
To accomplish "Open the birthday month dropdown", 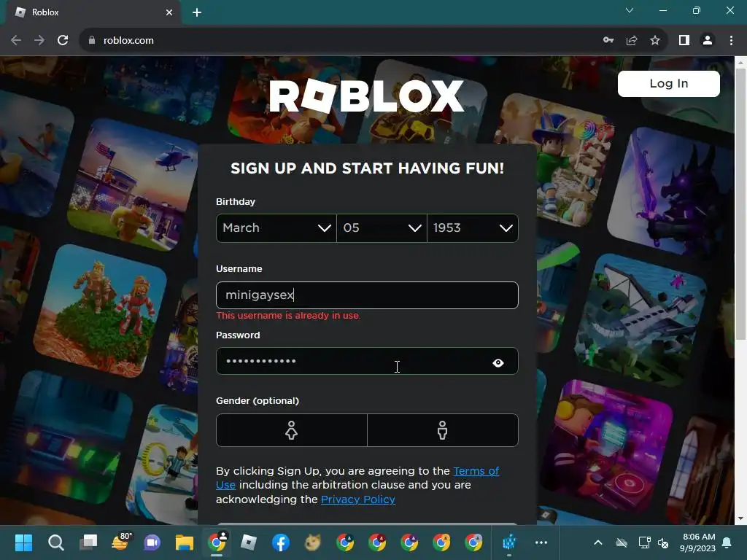I will tap(276, 228).
